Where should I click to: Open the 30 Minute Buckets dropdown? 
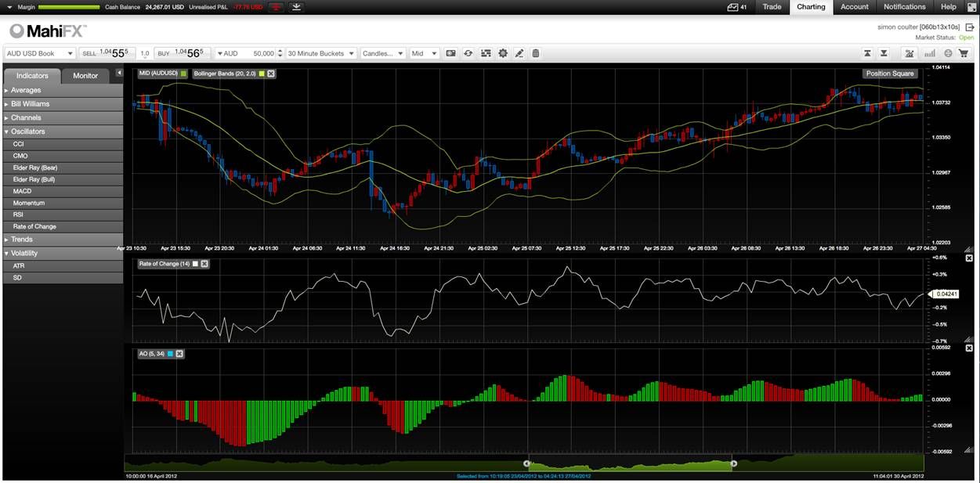[321, 53]
